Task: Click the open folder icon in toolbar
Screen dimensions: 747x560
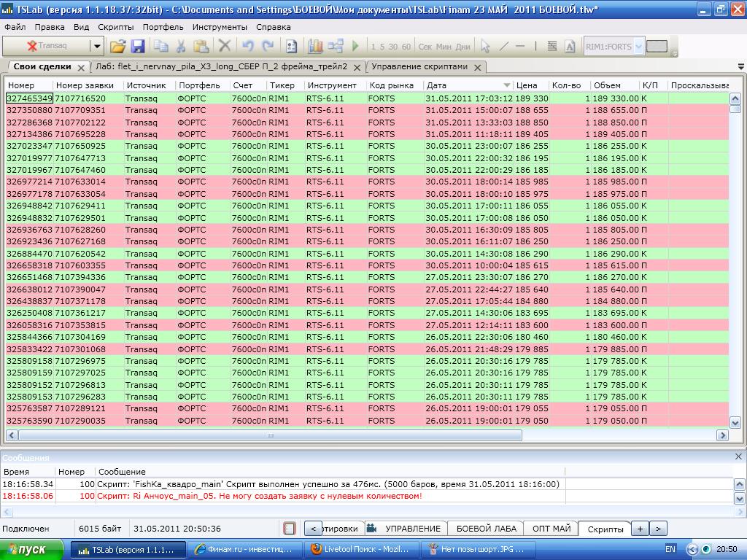Action: click(x=117, y=46)
